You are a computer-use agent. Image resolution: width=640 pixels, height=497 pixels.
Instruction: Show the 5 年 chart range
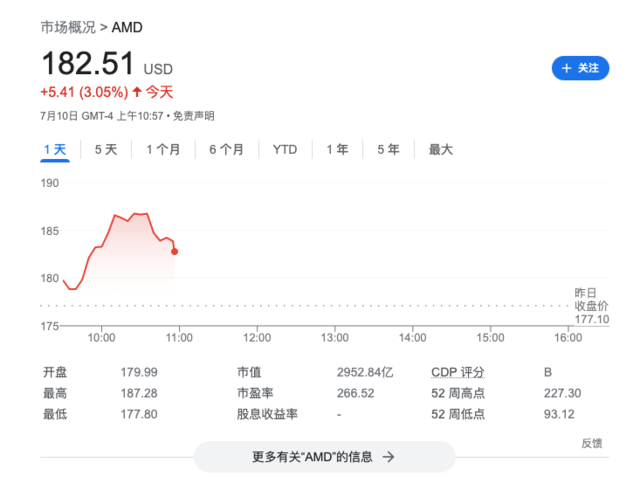[388, 150]
